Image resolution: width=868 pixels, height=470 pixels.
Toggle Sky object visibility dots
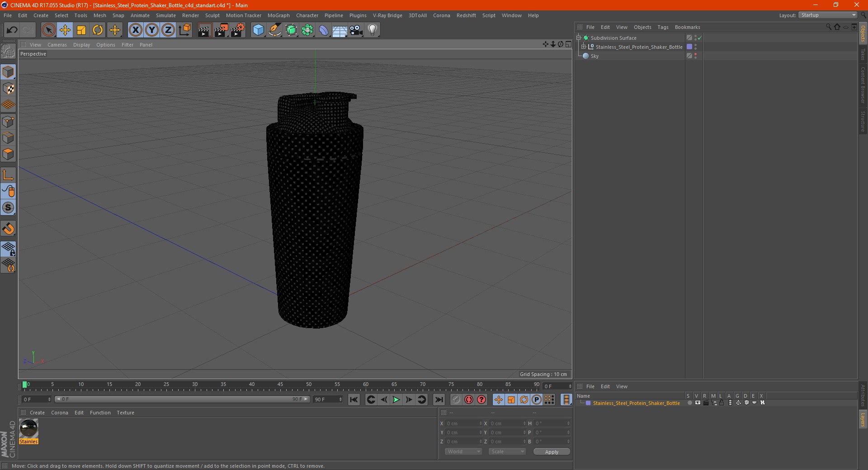(x=695, y=56)
